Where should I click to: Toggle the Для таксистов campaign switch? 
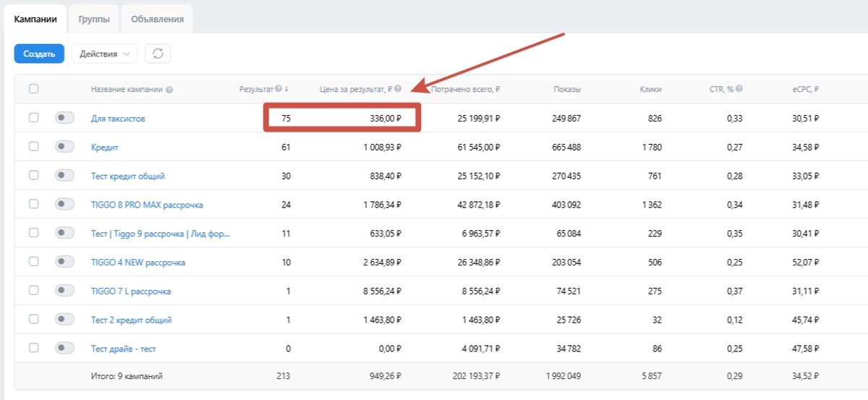click(x=64, y=118)
